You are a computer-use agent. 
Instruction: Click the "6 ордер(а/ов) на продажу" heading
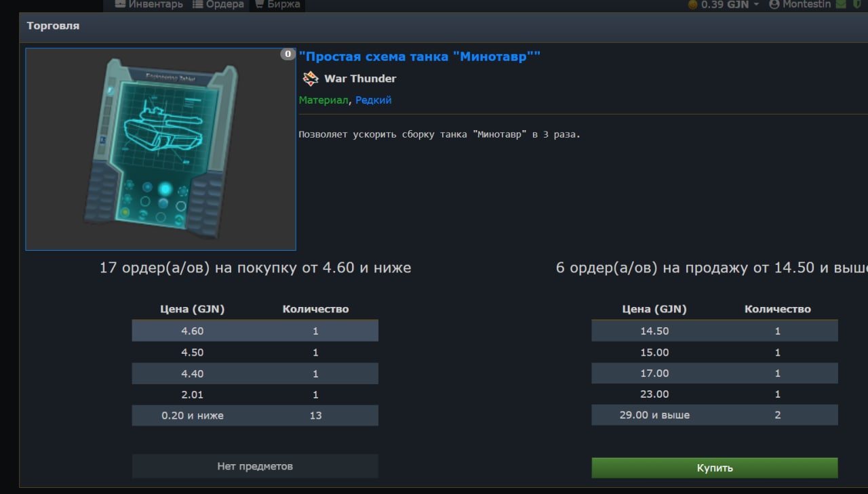(711, 268)
